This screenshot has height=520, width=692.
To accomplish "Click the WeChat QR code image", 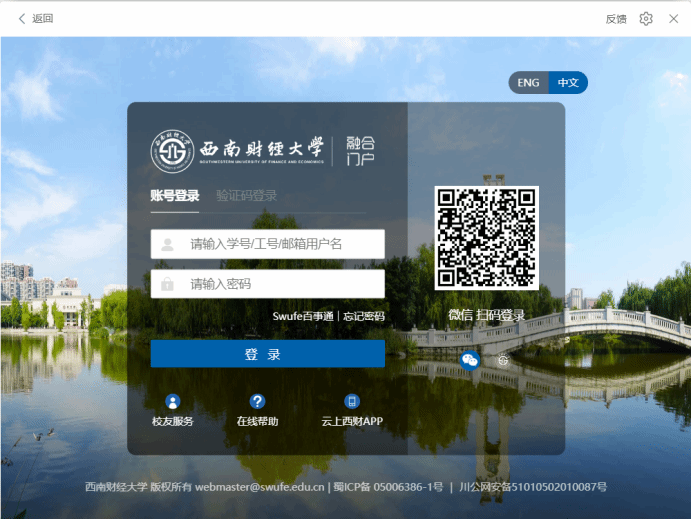I will [x=487, y=238].
